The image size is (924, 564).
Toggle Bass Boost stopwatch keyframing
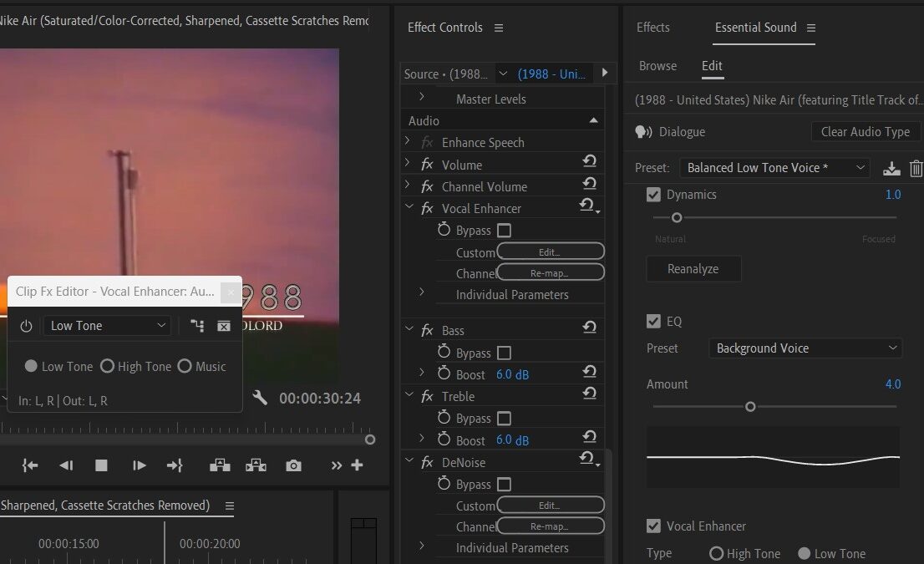(x=444, y=373)
